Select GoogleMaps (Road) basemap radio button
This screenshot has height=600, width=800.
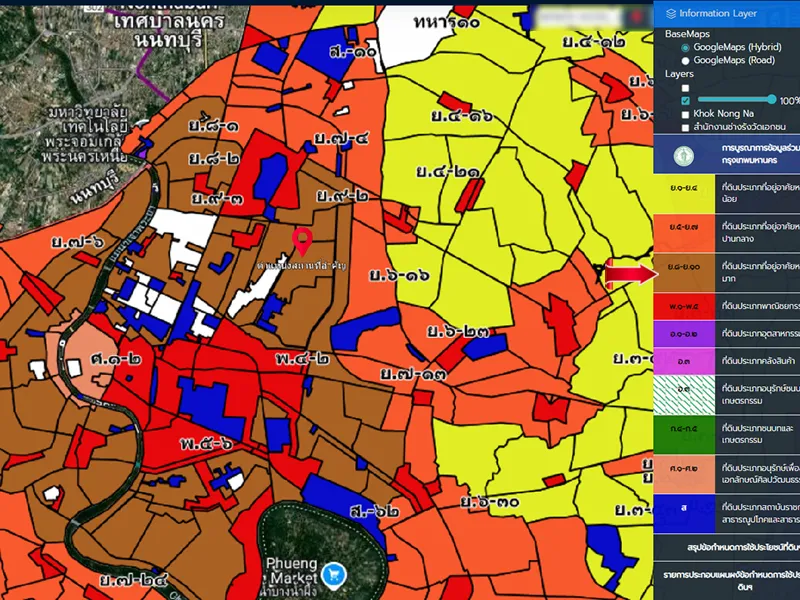[685, 60]
